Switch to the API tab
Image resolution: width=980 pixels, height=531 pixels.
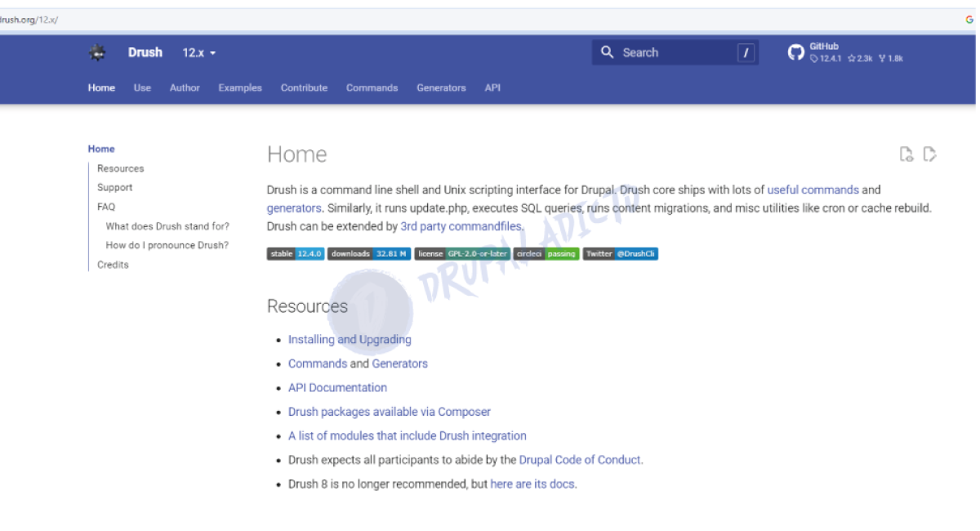(492, 87)
